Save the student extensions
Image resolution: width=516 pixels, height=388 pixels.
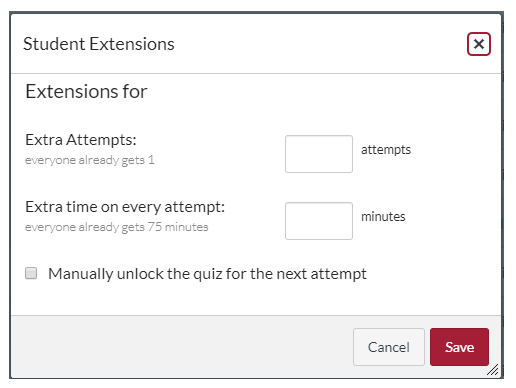tap(459, 347)
